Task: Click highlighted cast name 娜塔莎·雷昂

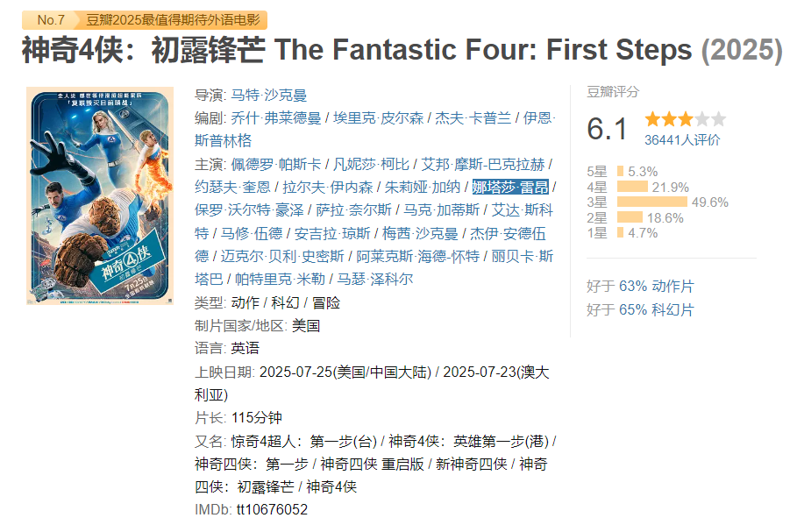Action: tap(510, 187)
